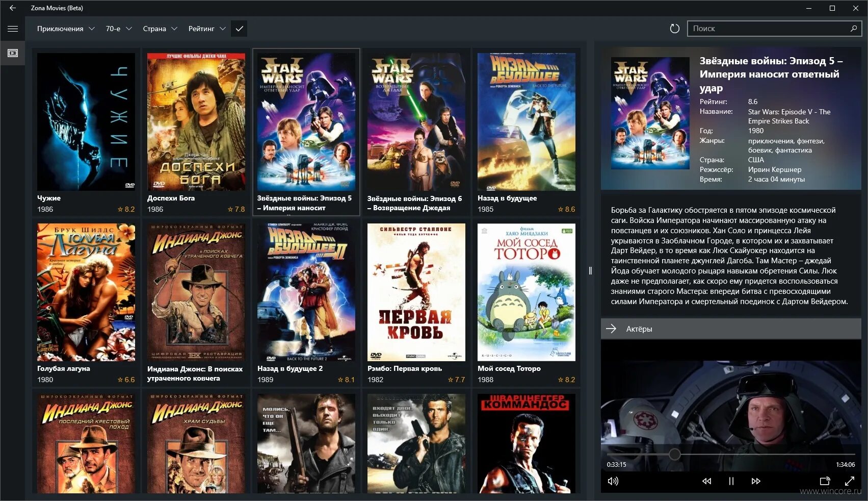Image resolution: width=868 pixels, height=501 pixels.
Task: Close the Zona Movies window
Action: (856, 8)
